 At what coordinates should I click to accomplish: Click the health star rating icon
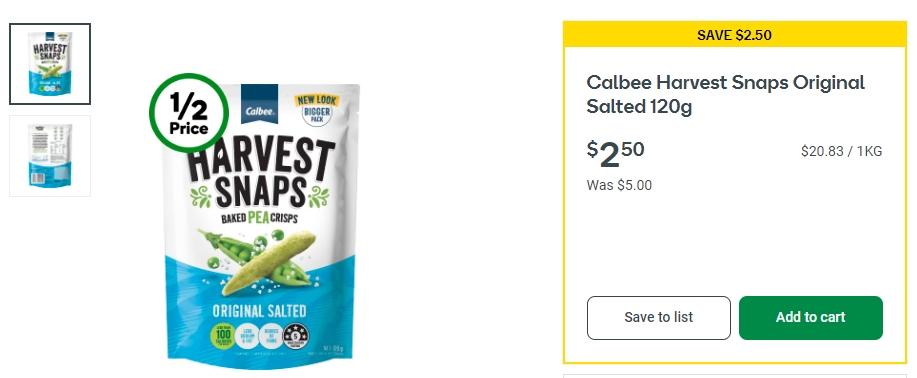pos(296,336)
